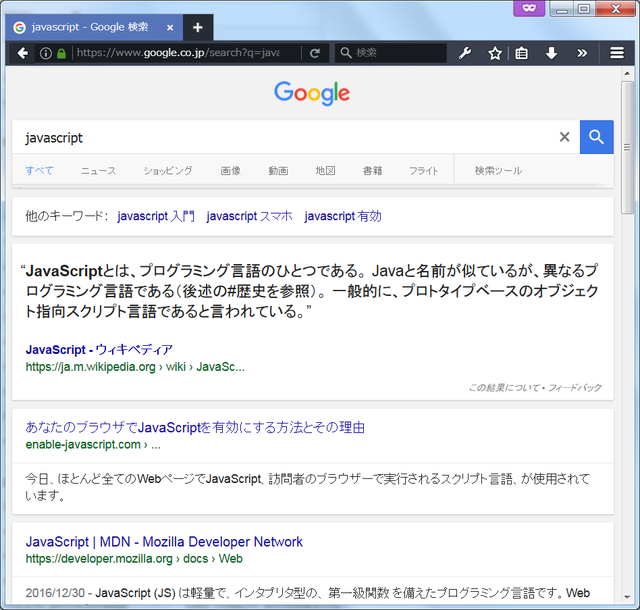Viewport: 640px width, 610px height.
Task: Select the すべて search tab
Action: tap(39, 171)
